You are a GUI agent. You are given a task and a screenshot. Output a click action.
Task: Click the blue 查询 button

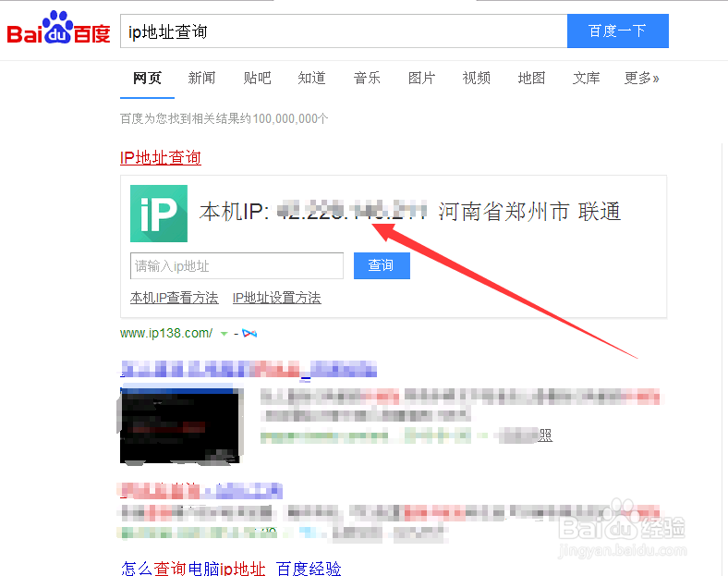(x=382, y=265)
